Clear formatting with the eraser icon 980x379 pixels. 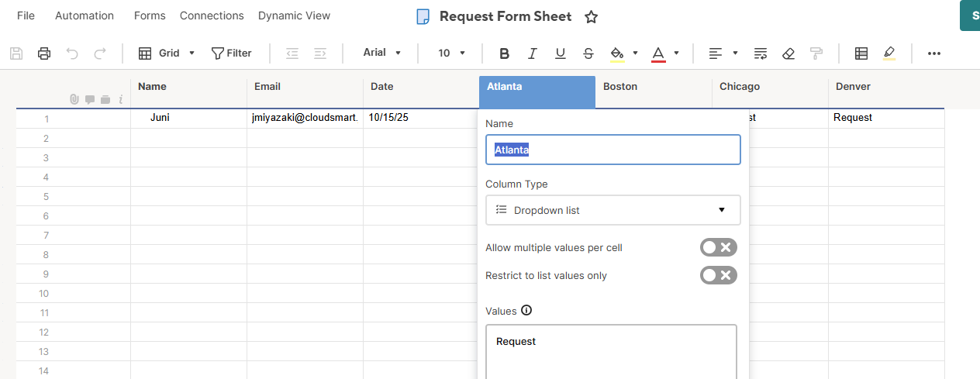(788, 53)
